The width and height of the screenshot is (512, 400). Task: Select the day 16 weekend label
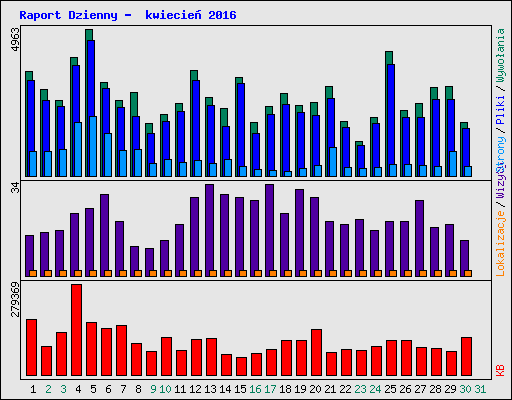pos(255,389)
